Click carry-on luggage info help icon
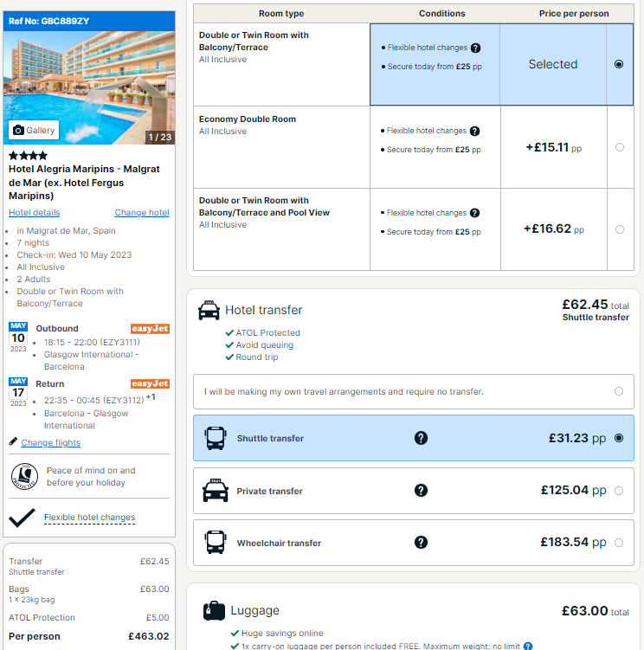Screen dimensions: 644x650 [x=527, y=646]
